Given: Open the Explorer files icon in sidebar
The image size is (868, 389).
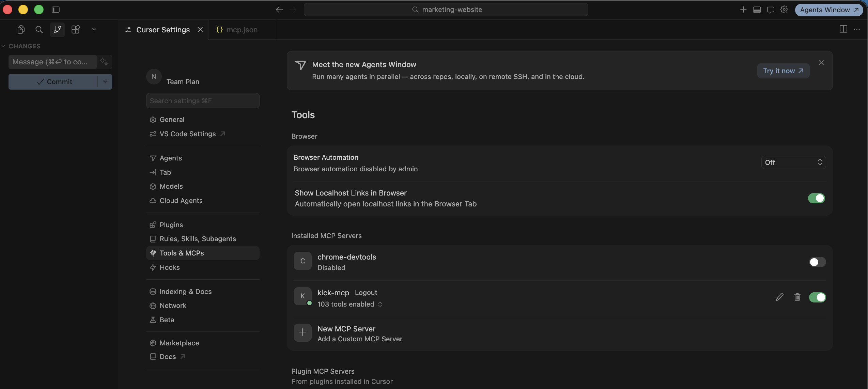Looking at the screenshot, I should coord(21,30).
